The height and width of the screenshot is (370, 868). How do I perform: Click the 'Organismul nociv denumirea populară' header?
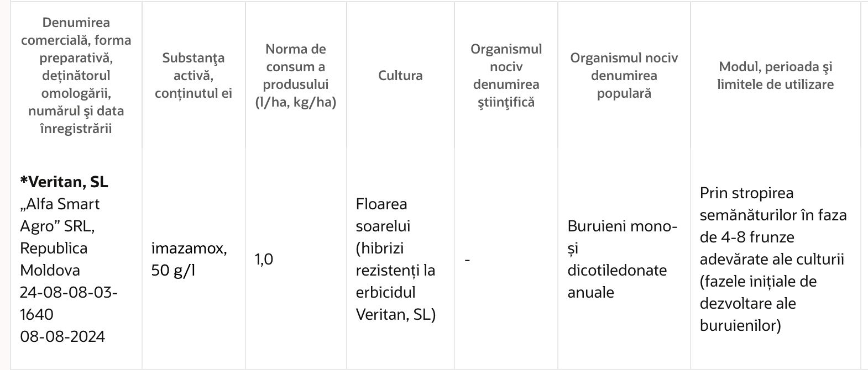(x=624, y=76)
